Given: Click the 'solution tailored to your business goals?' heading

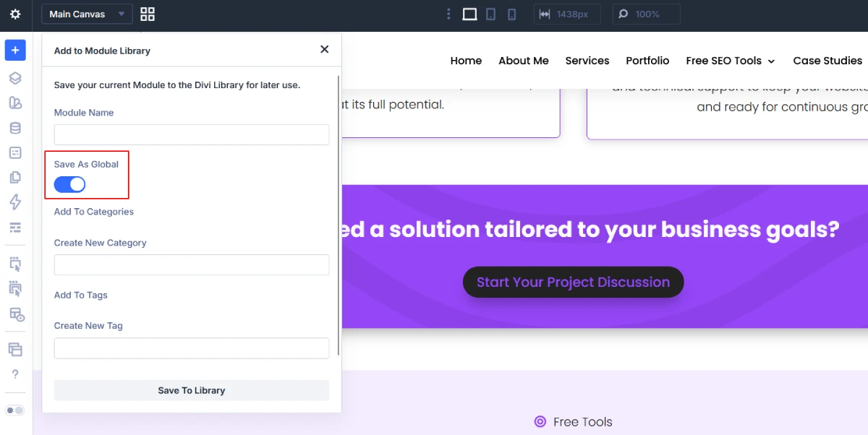Looking at the screenshot, I should click(615, 229).
